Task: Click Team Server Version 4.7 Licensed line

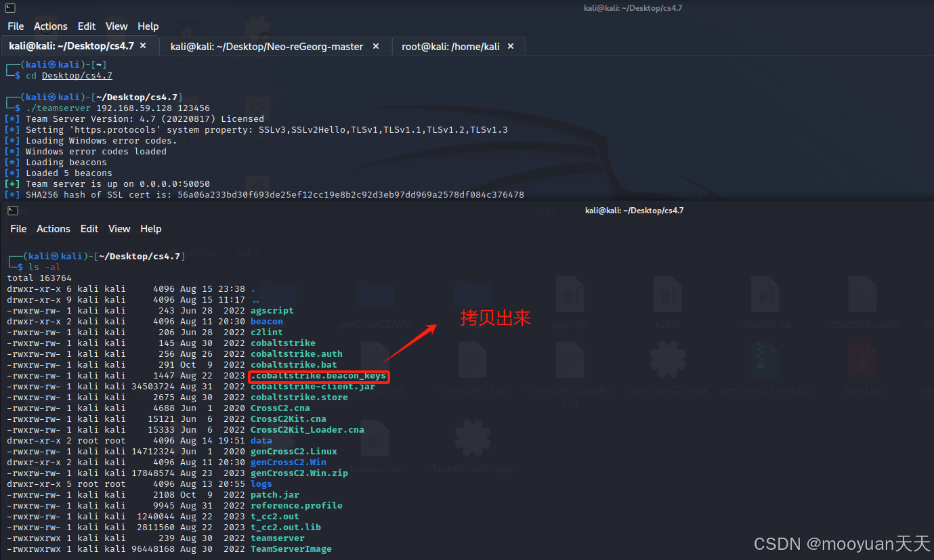Action: 134,119
